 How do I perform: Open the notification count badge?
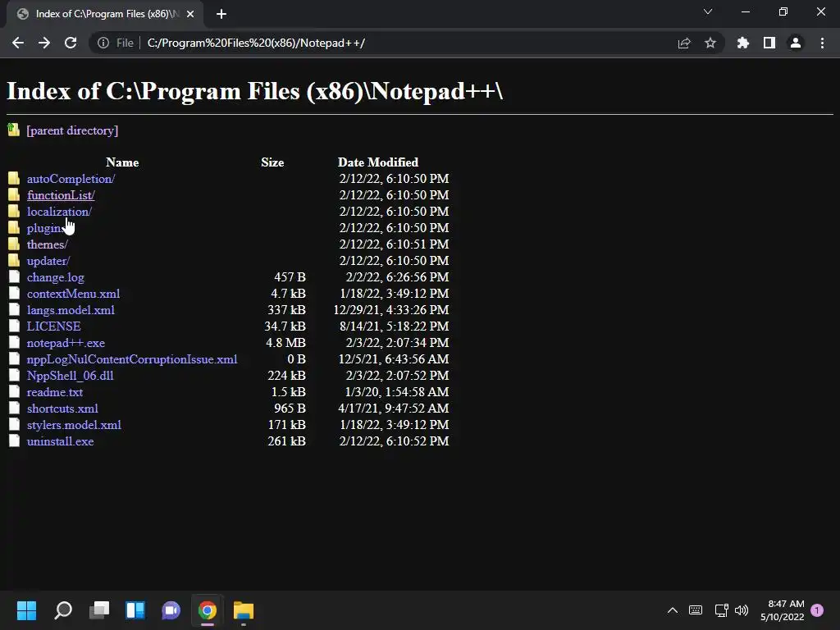pos(817,610)
